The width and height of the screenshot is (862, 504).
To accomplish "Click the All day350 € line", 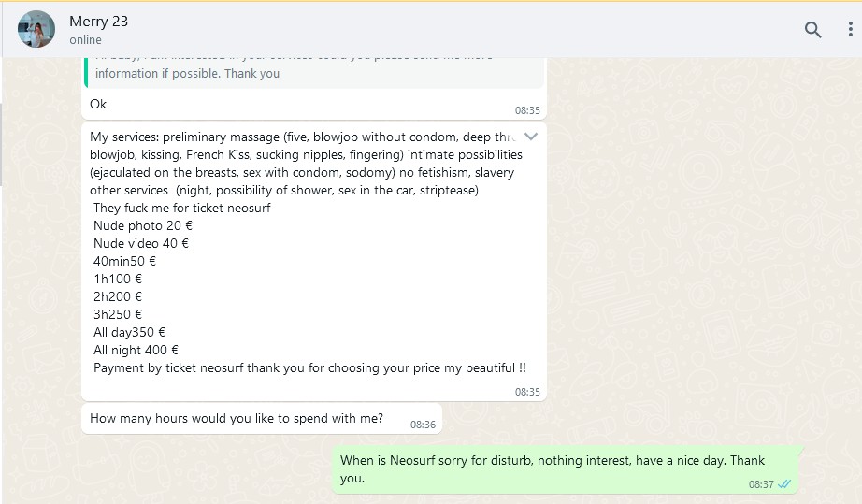I will click(x=129, y=332).
